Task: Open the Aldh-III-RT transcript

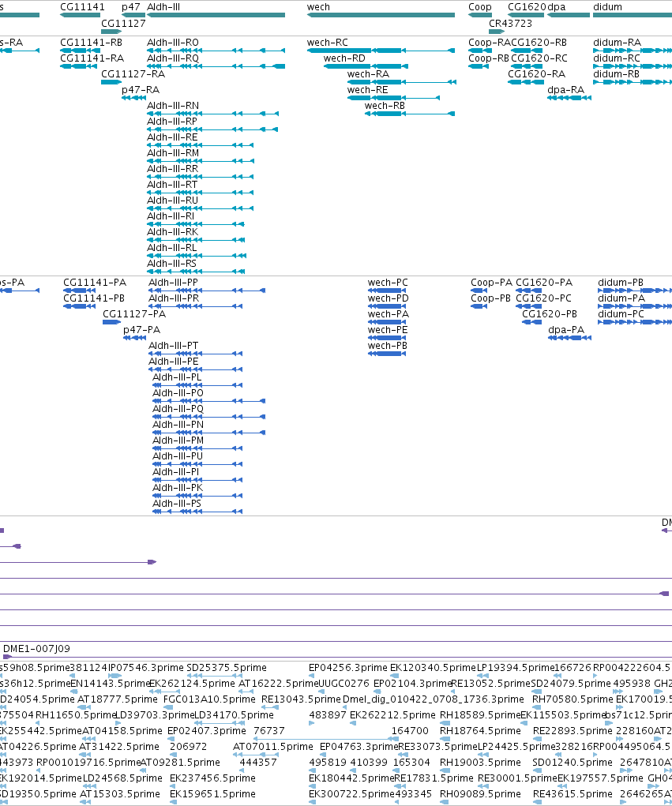Action: [x=172, y=185]
